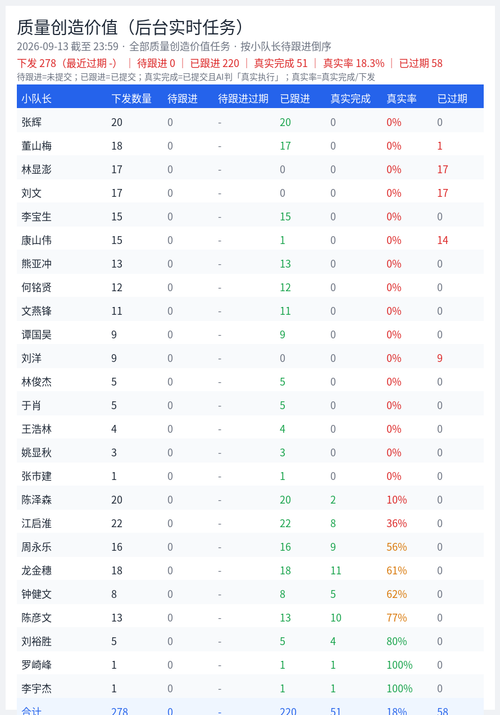Click the summary text 待跟进 0
The height and width of the screenshot is (715, 500).
coord(156,63)
